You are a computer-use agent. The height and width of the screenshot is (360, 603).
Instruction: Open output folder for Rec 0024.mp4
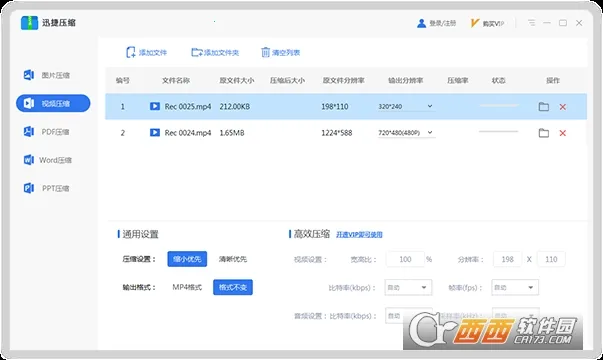click(543, 133)
